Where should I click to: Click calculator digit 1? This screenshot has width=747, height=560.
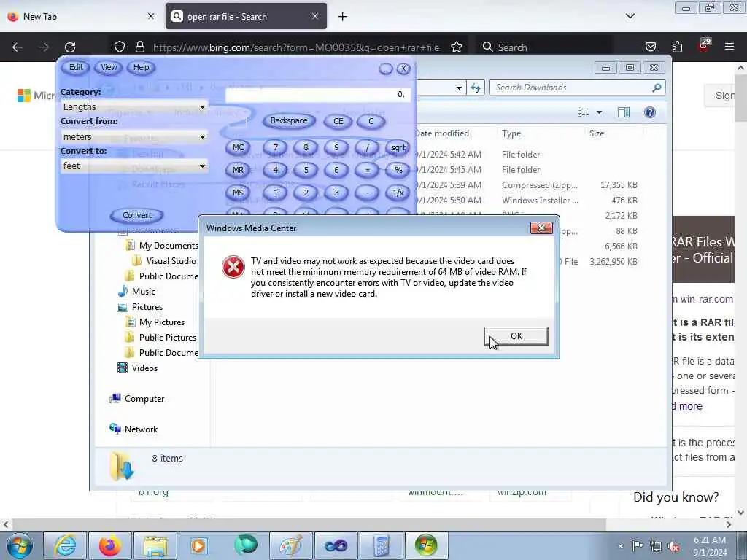275,192
